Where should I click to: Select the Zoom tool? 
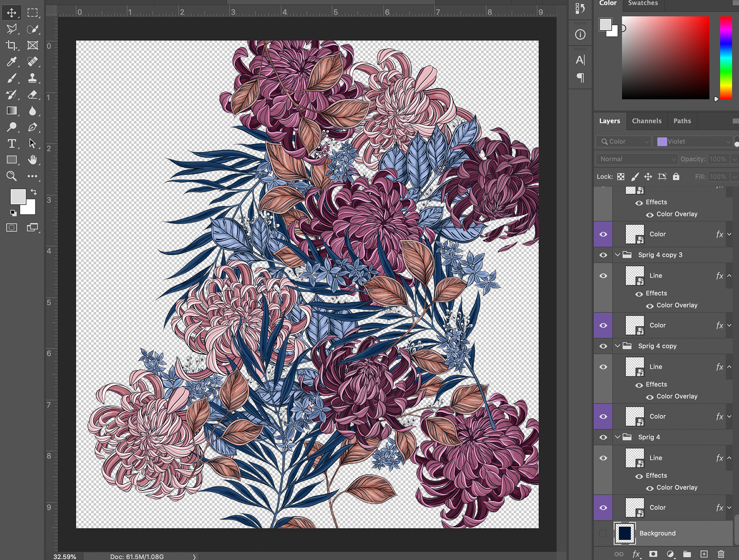click(x=12, y=176)
